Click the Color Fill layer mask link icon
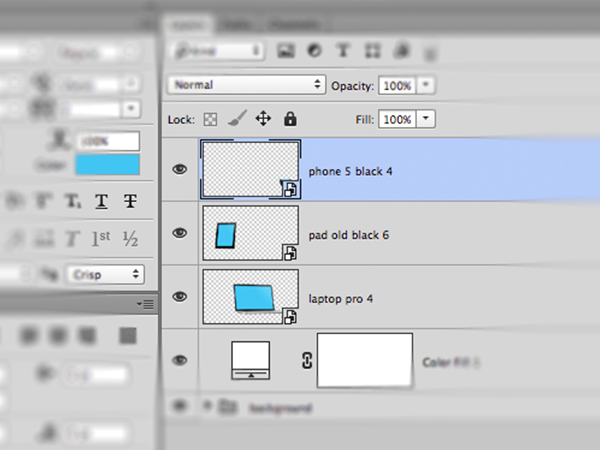 point(307,361)
